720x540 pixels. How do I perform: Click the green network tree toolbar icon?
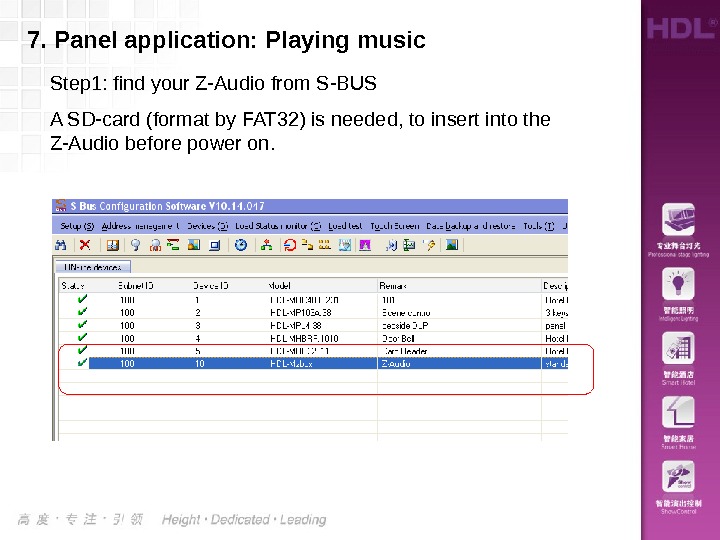pyautogui.click(x=266, y=245)
